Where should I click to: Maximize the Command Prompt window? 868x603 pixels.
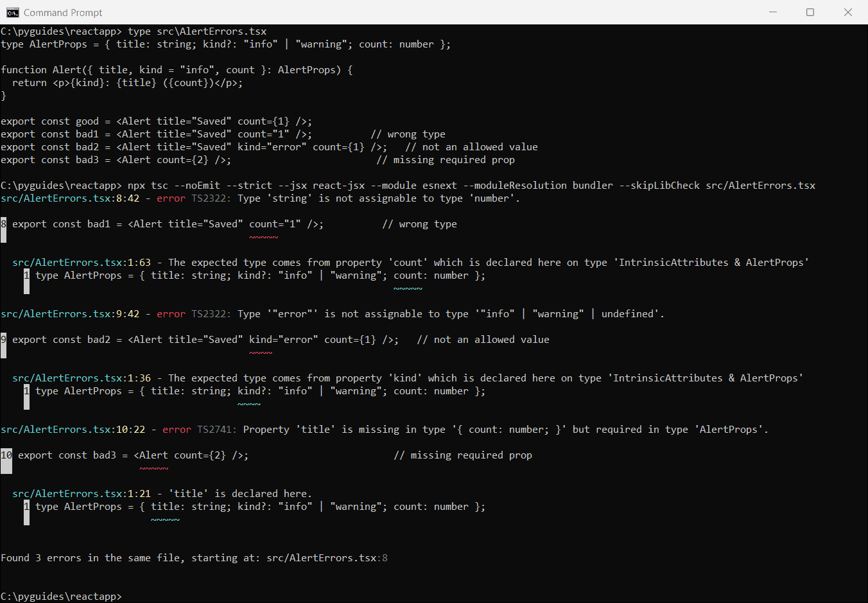coord(810,12)
